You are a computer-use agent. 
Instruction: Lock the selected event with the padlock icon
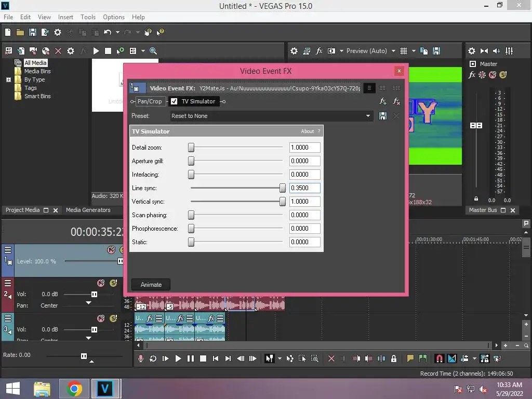pyautogui.click(x=394, y=358)
